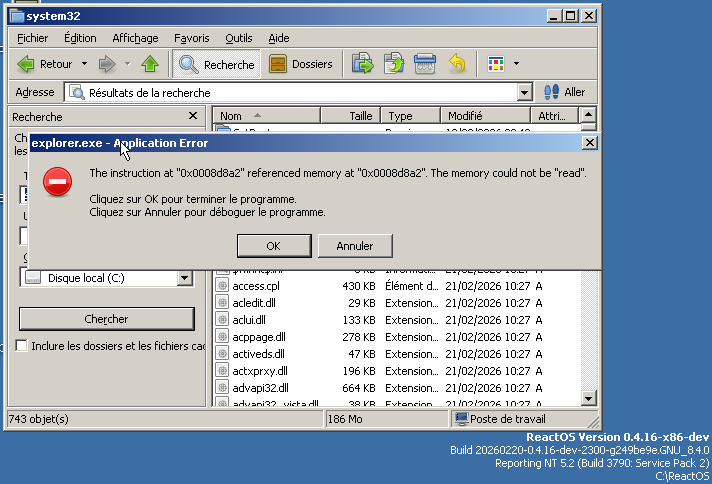Open the Affichage menu

pyautogui.click(x=135, y=38)
